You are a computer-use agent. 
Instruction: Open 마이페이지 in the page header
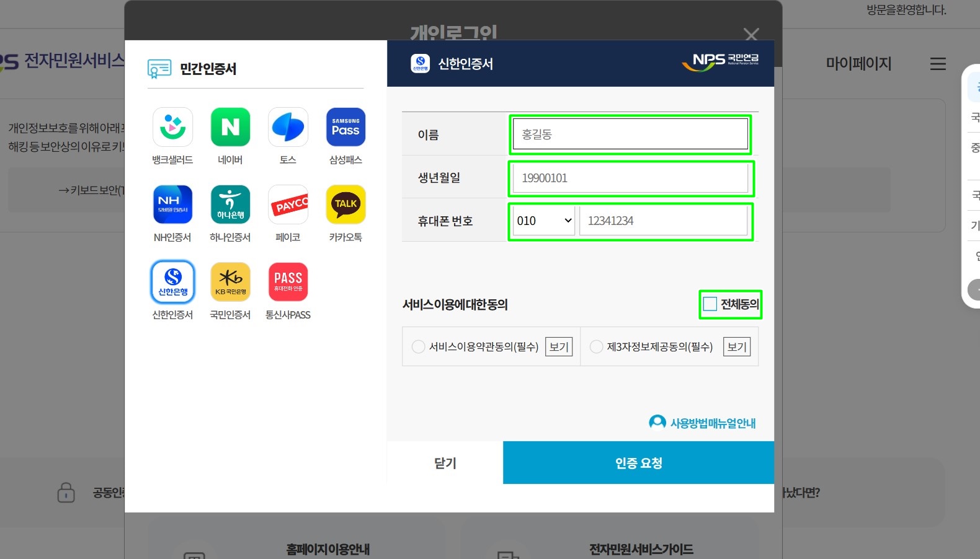[858, 64]
